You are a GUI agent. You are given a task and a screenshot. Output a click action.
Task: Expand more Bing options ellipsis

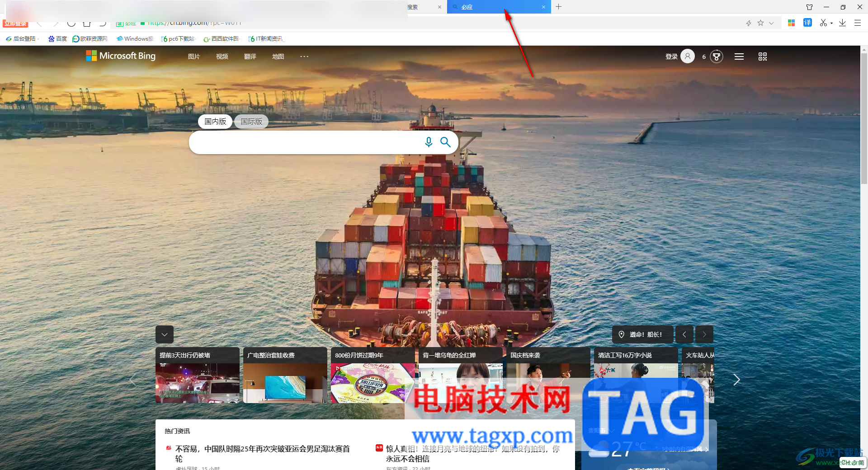click(304, 56)
